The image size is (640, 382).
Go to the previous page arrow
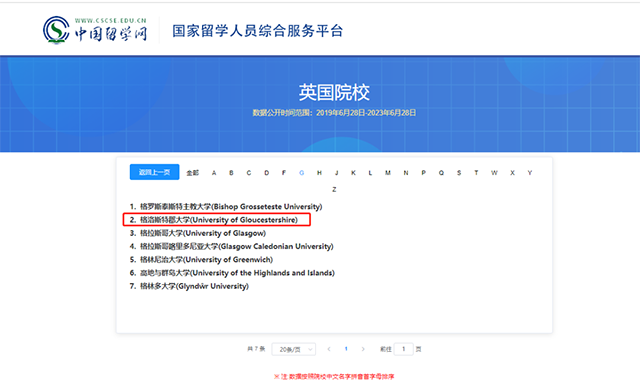(329, 349)
